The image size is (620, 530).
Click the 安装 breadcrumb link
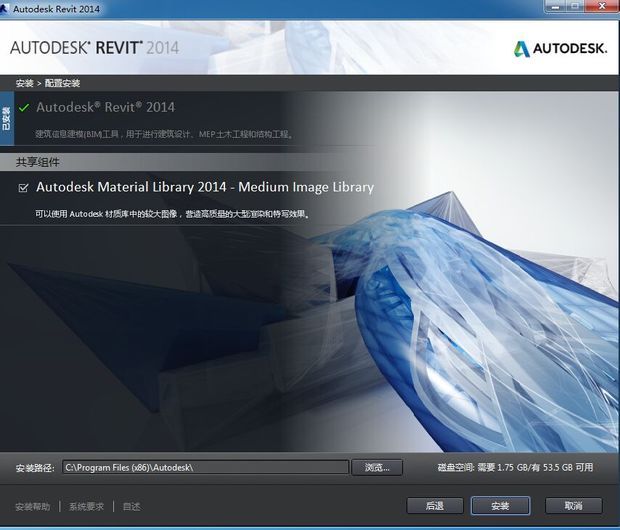[24, 83]
